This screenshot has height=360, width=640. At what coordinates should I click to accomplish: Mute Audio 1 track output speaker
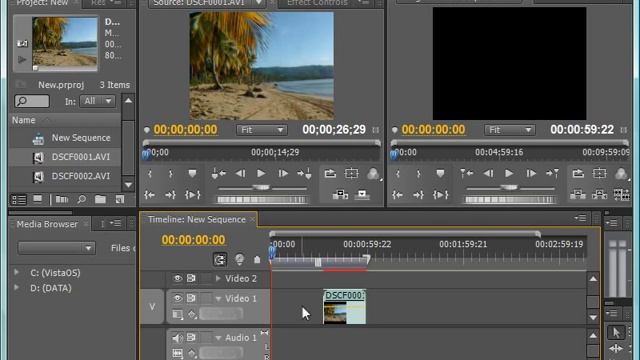tap(177, 338)
